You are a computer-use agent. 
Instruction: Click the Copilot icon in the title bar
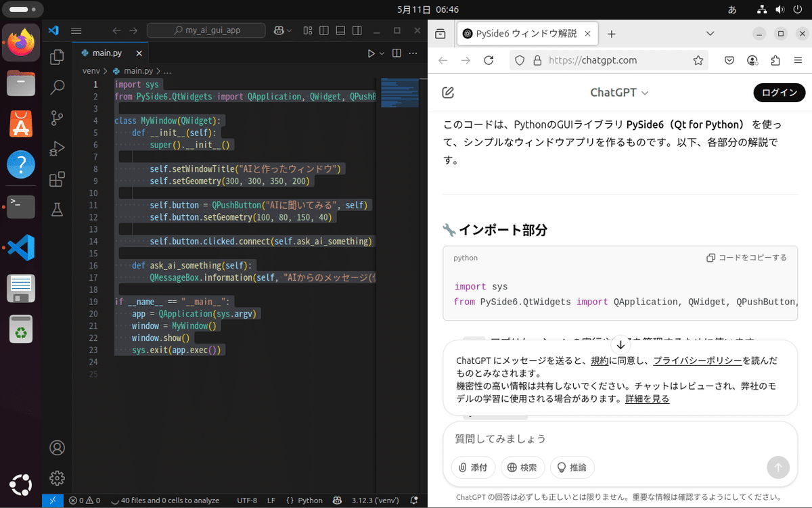pos(280,30)
